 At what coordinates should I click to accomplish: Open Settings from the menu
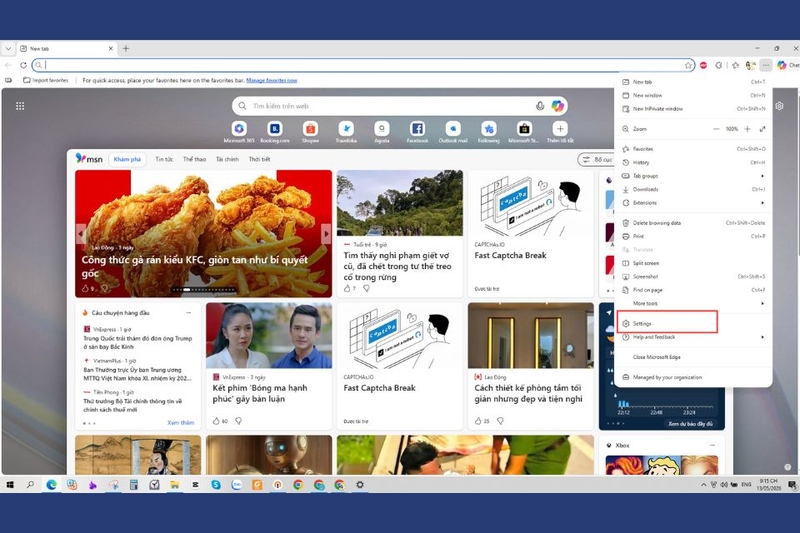coord(693,323)
